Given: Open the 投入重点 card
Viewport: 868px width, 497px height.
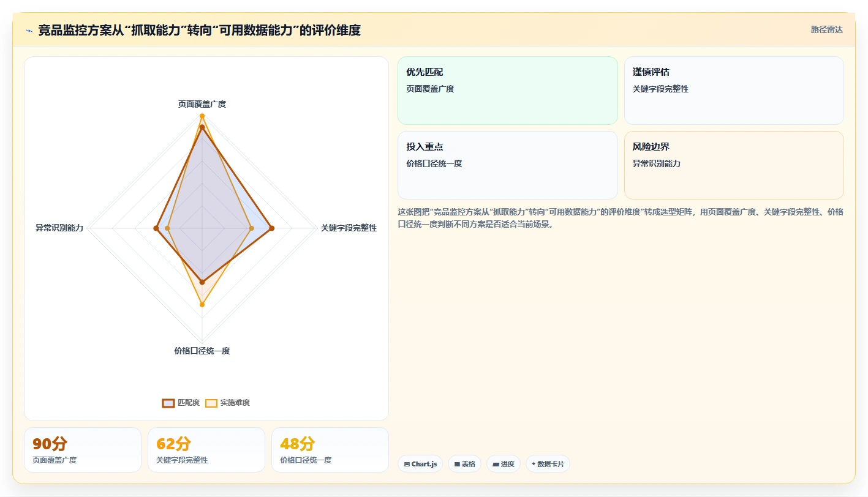Looking at the screenshot, I should click(508, 165).
